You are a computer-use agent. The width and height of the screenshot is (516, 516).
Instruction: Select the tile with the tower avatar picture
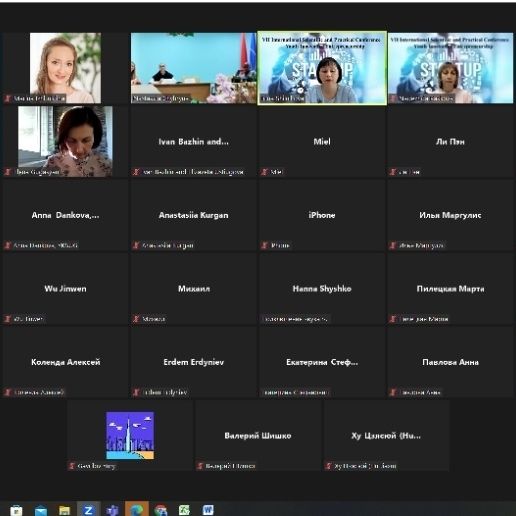click(130, 436)
